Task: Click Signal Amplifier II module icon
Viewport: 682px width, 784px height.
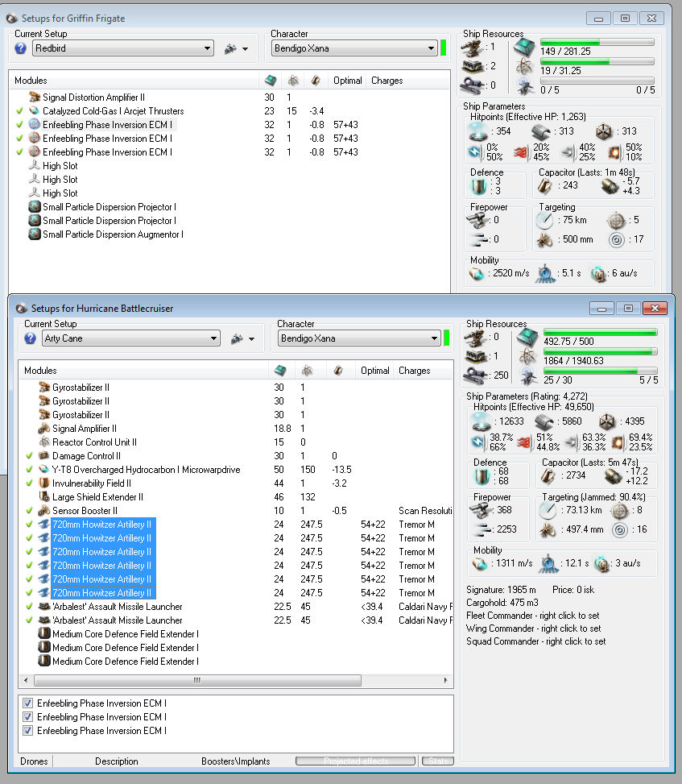Action: tap(44, 429)
